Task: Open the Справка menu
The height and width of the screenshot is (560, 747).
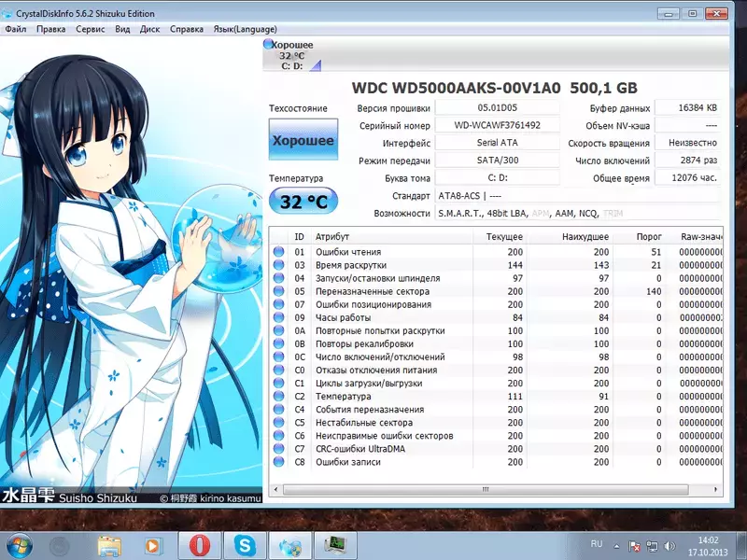Action: 186,29
